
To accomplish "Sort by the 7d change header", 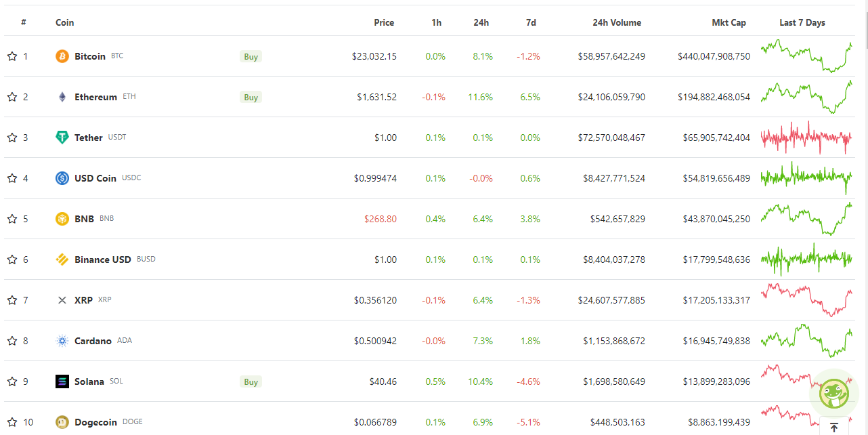I will [x=531, y=22].
